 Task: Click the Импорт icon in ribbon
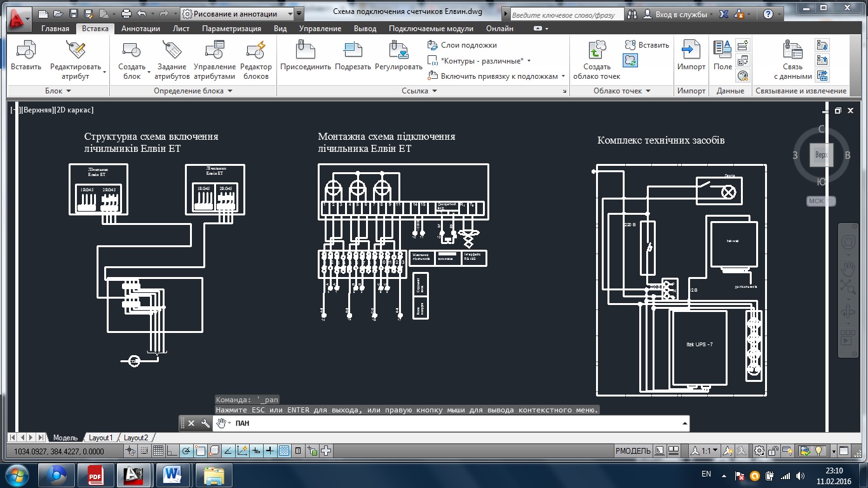point(691,50)
